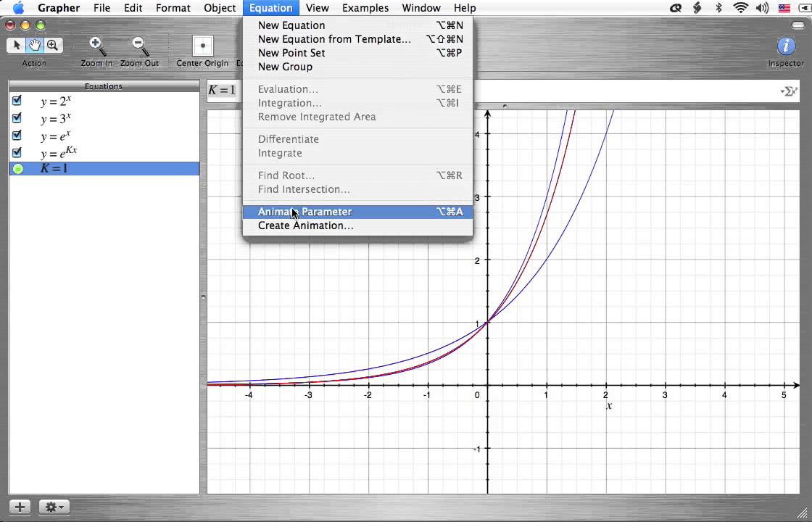The height and width of the screenshot is (522, 812).
Task: Click the Zoom In toolbar icon
Action: point(97,46)
